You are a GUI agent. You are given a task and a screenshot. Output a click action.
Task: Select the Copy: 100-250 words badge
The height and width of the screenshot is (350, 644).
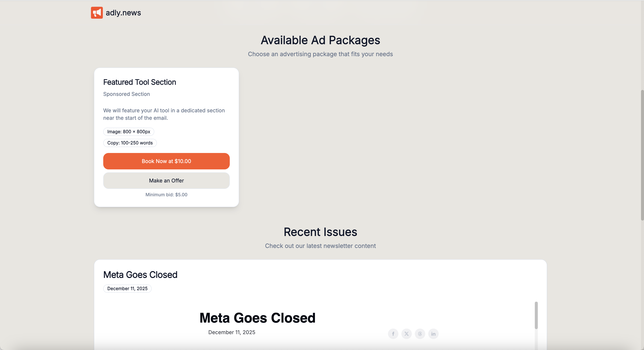(x=130, y=143)
